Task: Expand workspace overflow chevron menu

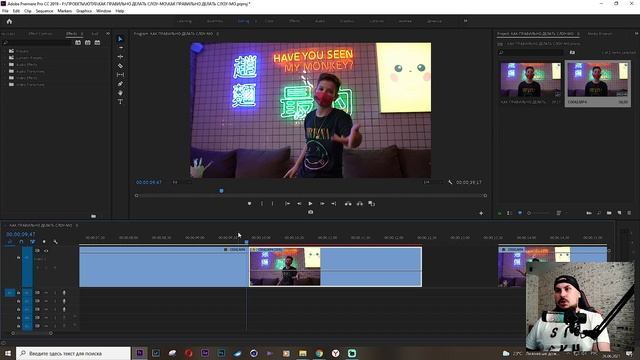Action: [465, 21]
